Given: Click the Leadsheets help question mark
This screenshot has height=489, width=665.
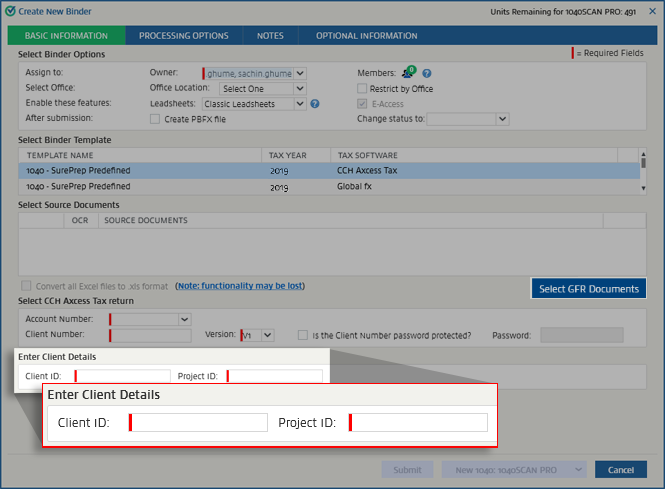Looking at the screenshot, I should pyautogui.click(x=315, y=103).
